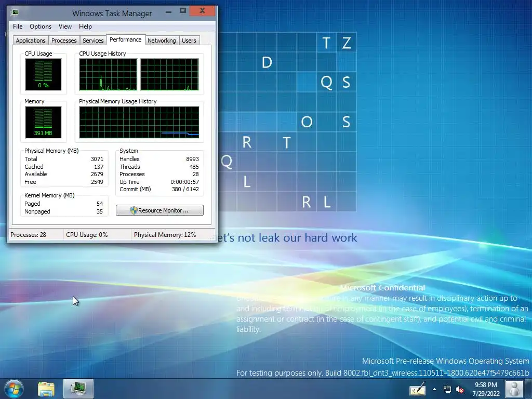The height and width of the screenshot is (399, 532).
Task: Click the Task Manager taskbar button
Action: 78,389
